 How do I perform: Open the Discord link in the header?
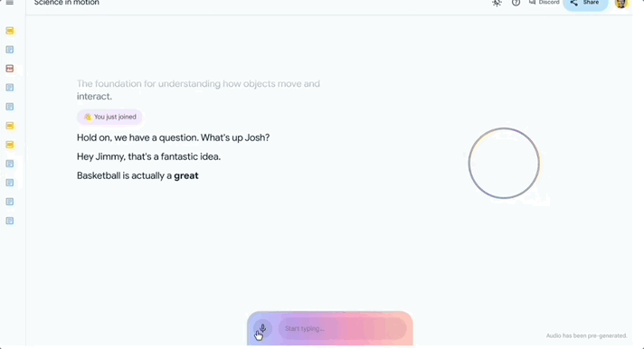pos(545,3)
